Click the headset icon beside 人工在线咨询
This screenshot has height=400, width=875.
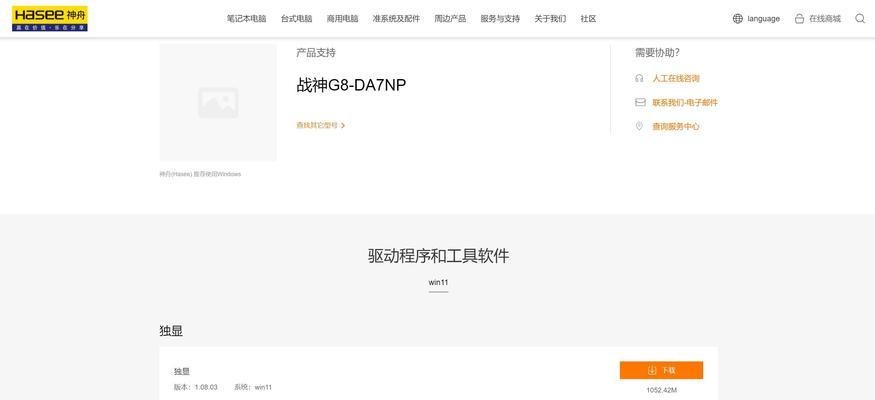tap(640, 79)
